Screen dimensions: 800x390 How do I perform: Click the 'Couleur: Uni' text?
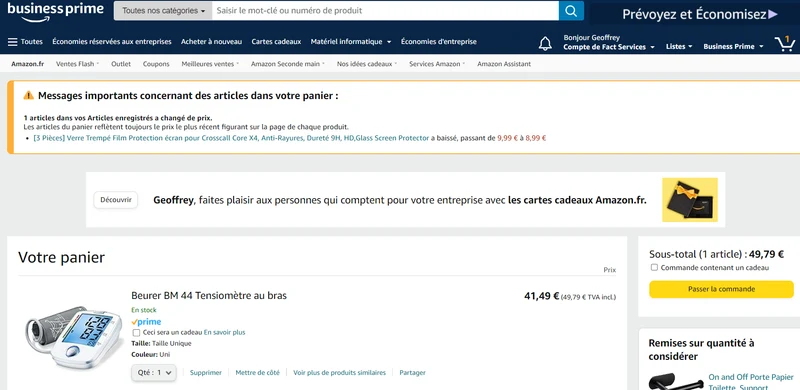click(x=151, y=354)
